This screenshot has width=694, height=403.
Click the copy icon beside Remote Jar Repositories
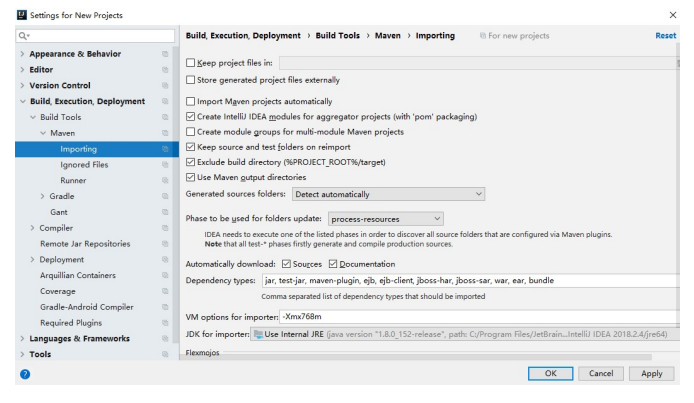click(x=165, y=244)
